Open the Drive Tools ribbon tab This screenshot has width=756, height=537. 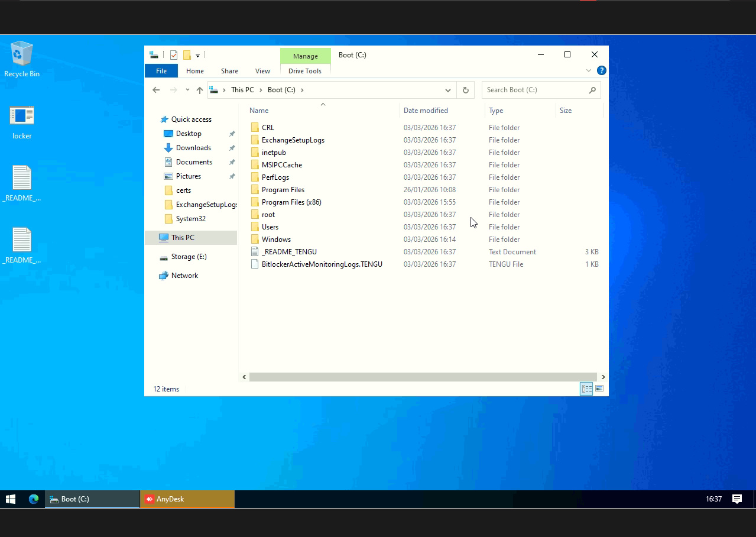pyautogui.click(x=305, y=71)
